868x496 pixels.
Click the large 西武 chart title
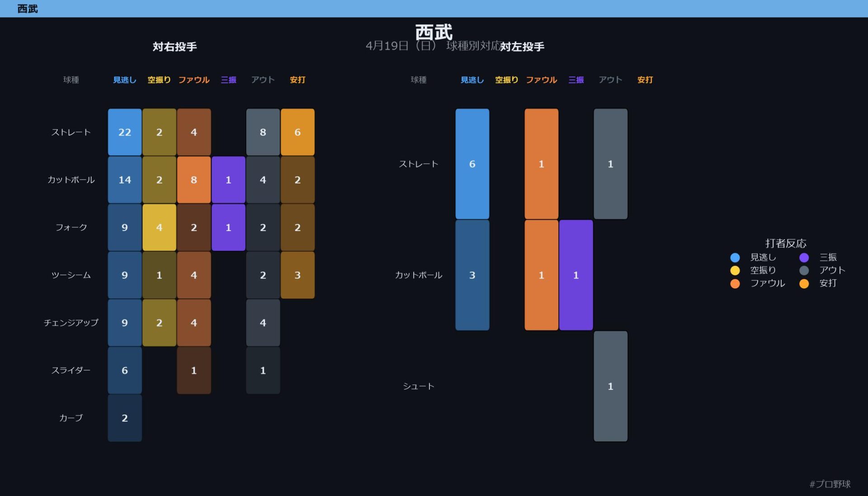(434, 32)
